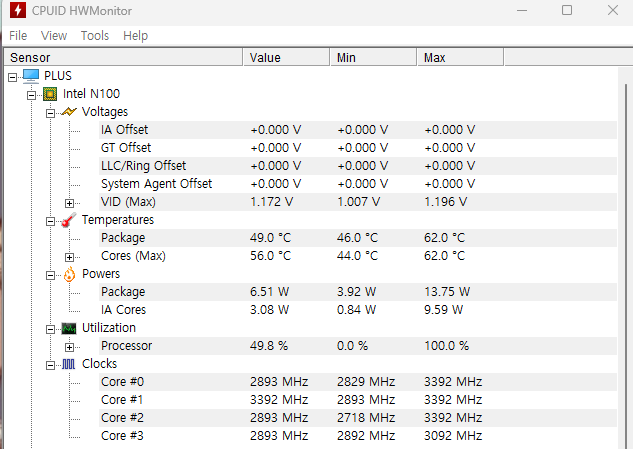Click the Clocks waveform icon
633x449 pixels.
pos(69,365)
